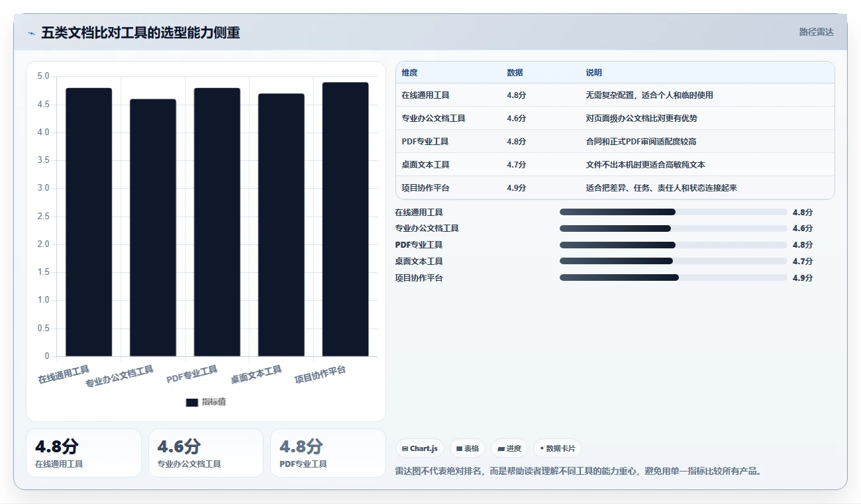This screenshot has height=504, width=861.
Task: Click the 4.7分 cell in the table
Action: coord(517,165)
